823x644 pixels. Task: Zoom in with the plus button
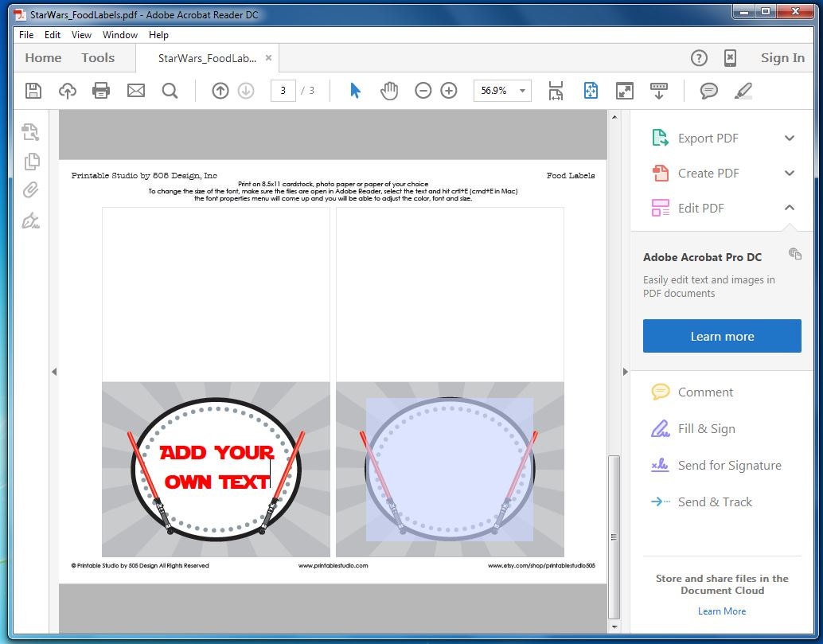click(449, 91)
